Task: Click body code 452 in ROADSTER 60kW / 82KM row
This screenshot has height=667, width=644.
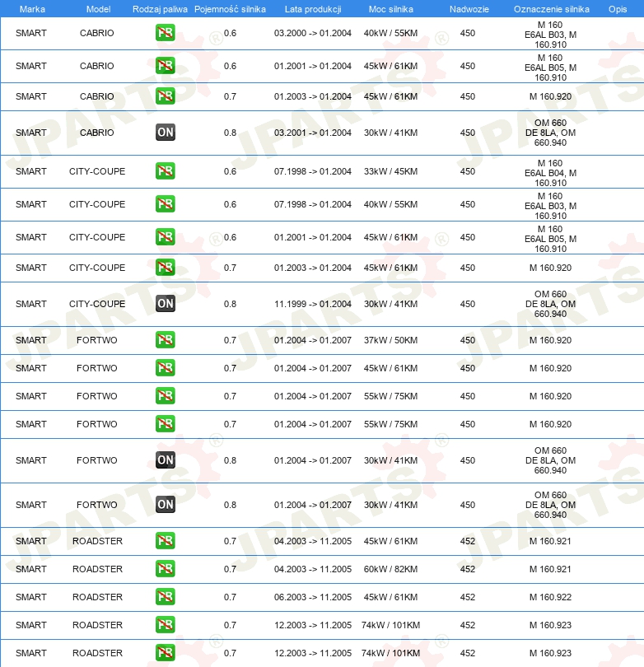Action: 468,569
